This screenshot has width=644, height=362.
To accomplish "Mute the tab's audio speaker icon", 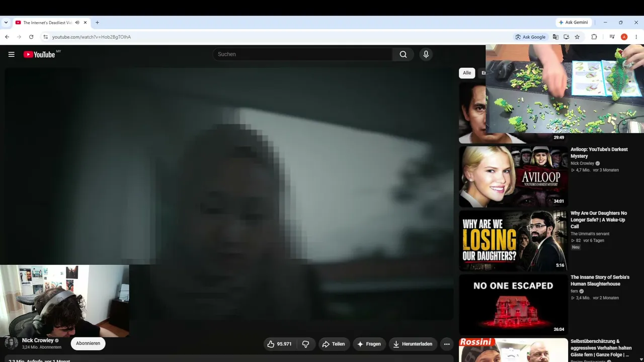I will coord(77,23).
